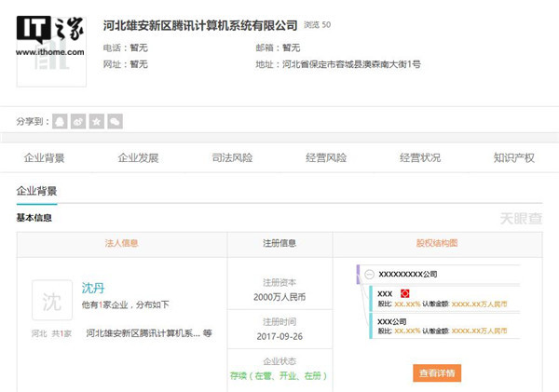Click the 查看详情 orange button
Image resolution: width=559 pixels, height=392 pixels.
point(437,373)
